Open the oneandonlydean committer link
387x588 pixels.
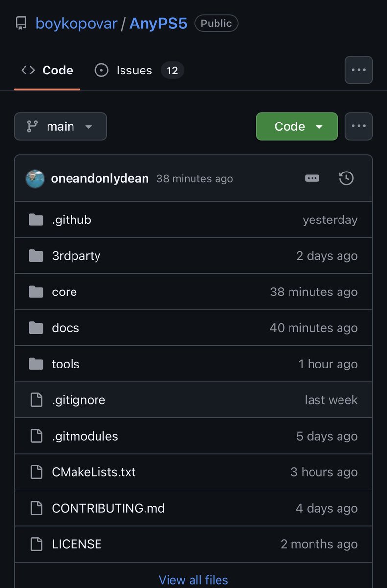[x=100, y=179]
